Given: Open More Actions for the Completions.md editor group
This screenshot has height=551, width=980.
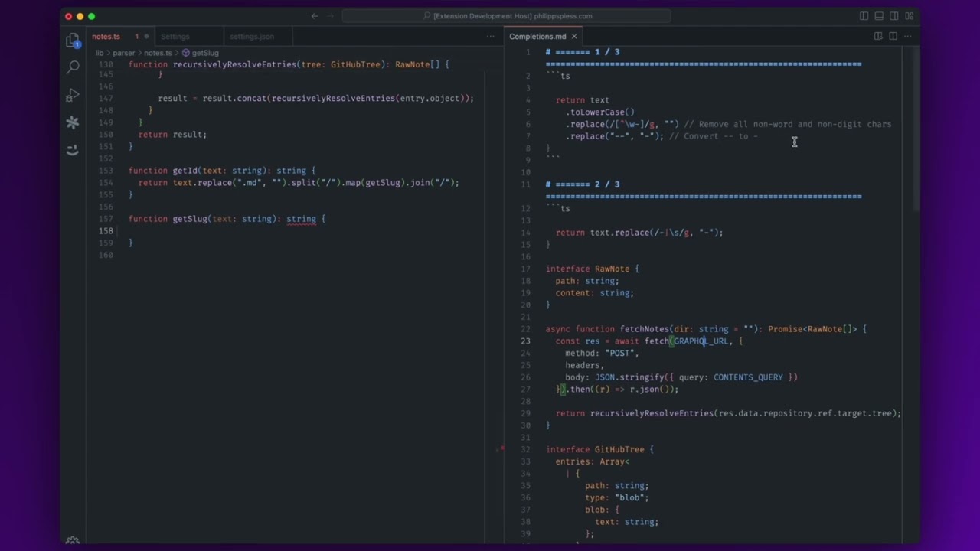Looking at the screenshot, I should pyautogui.click(x=908, y=36).
